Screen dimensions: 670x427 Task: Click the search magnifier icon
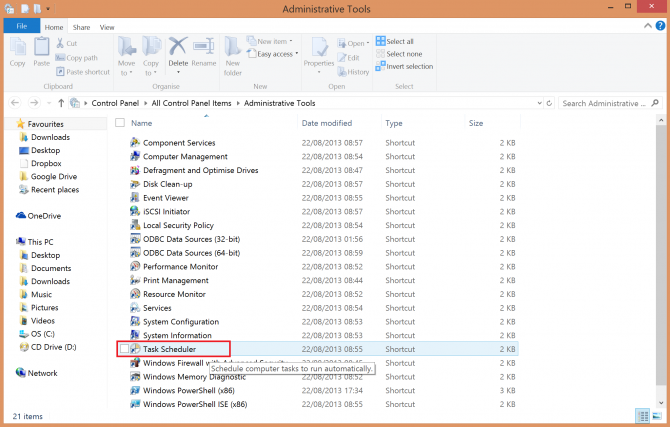655,103
